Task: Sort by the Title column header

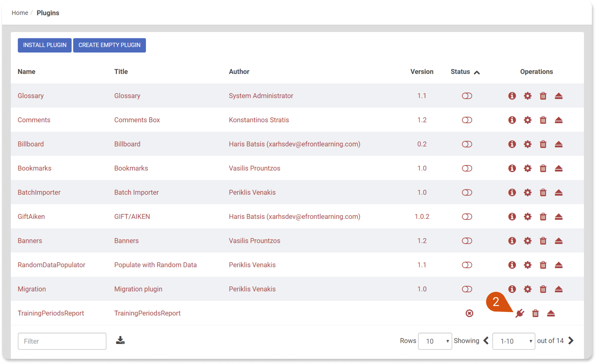Action: coord(121,72)
